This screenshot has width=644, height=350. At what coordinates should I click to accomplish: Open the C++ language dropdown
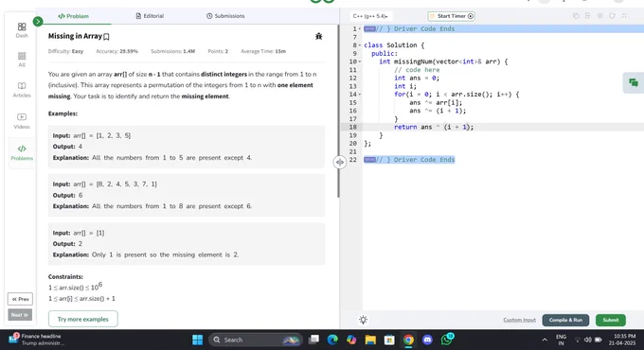370,16
